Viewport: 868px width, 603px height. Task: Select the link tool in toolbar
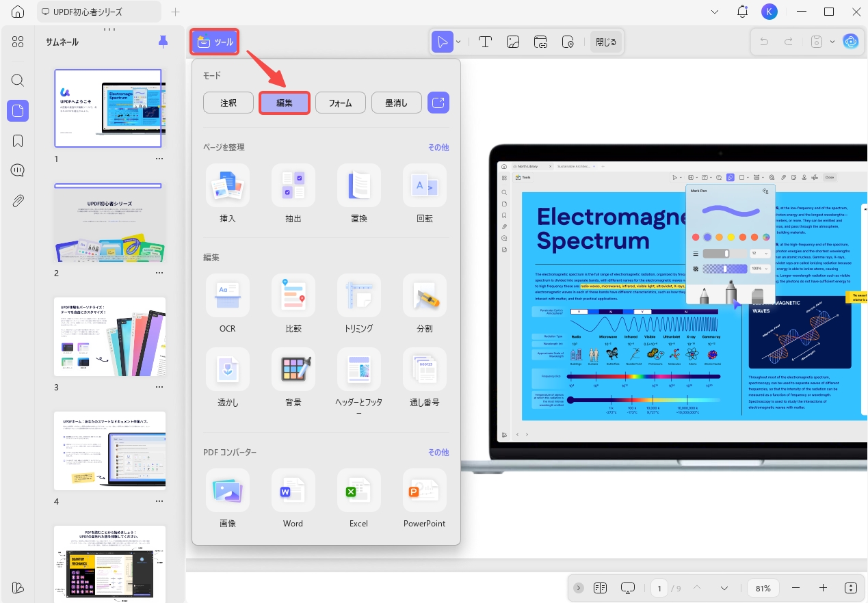pyautogui.click(x=540, y=42)
